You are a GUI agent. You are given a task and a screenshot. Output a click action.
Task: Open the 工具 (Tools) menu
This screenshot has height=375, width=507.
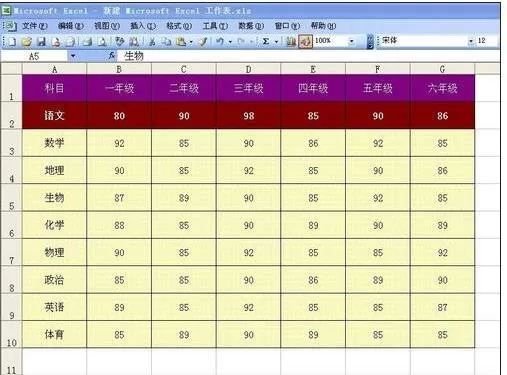pos(215,26)
